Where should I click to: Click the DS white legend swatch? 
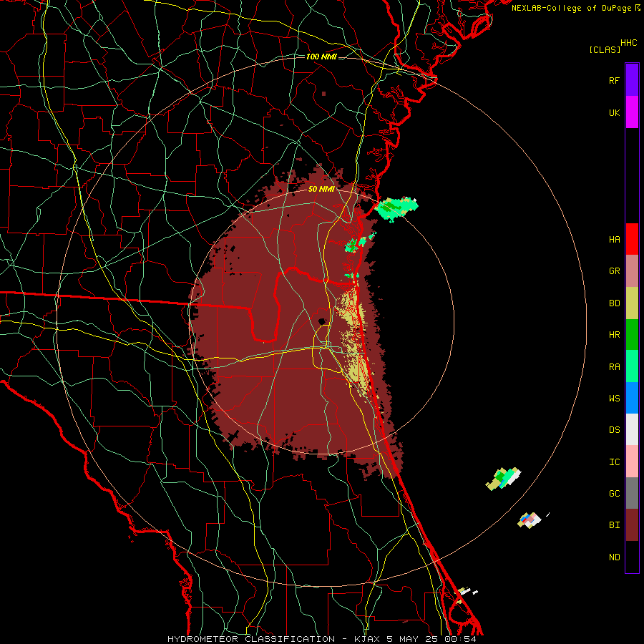(632, 429)
